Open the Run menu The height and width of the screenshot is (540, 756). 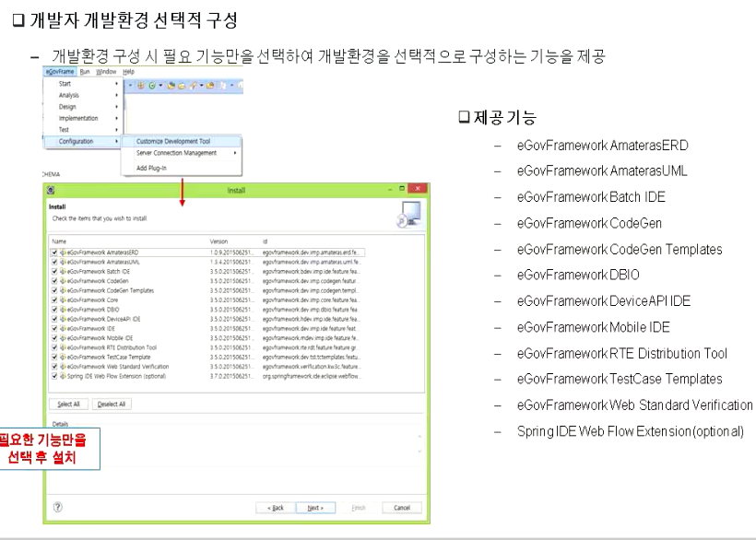[x=85, y=71]
